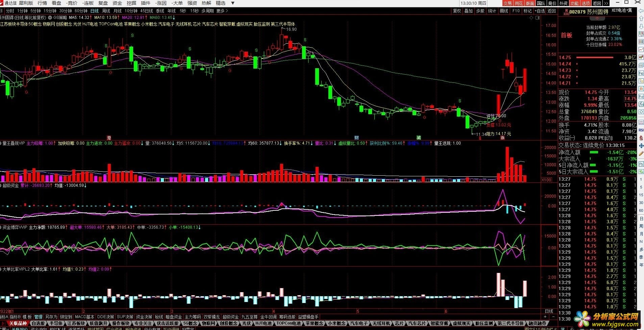This screenshot has height=330, width=644.
Task: Click the left arrow icon in right sidebar
Action: [x=641, y=11]
